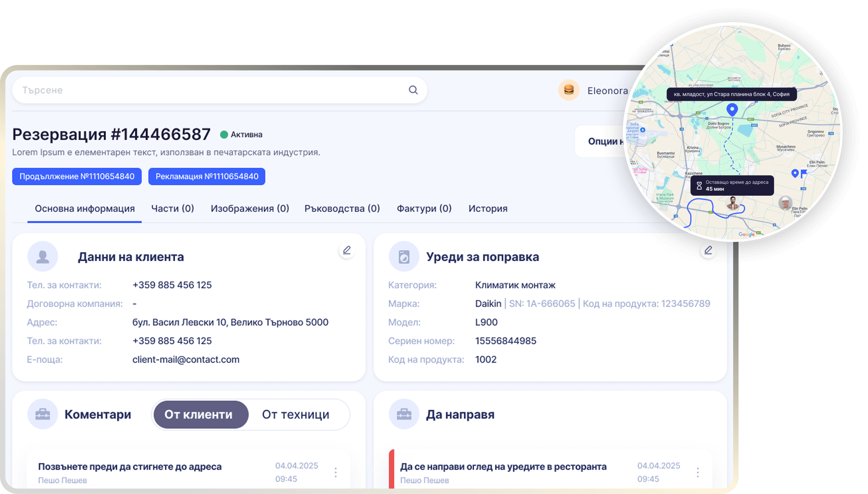Open the История tab
The height and width of the screenshot is (494, 868).
488,209
